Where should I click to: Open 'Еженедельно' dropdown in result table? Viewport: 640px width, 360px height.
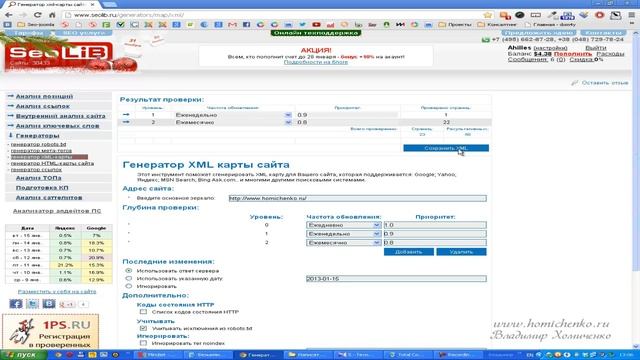pyautogui.click(x=233, y=115)
